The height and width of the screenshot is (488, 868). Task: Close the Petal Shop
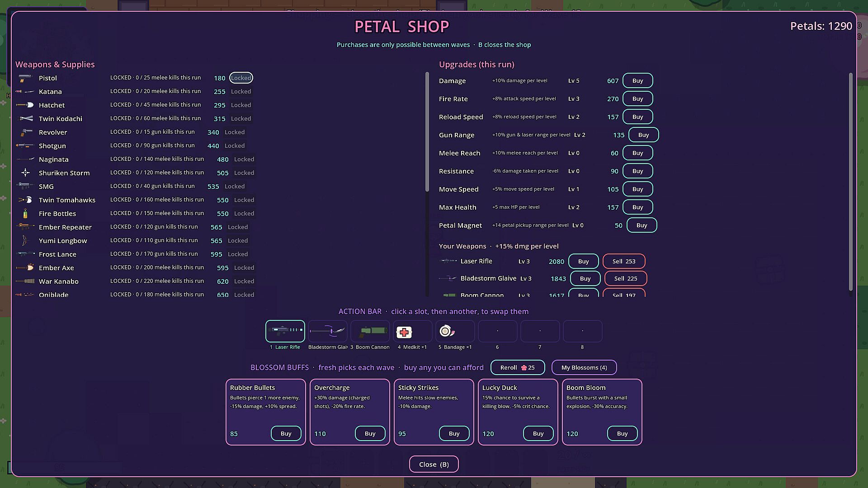(434, 464)
